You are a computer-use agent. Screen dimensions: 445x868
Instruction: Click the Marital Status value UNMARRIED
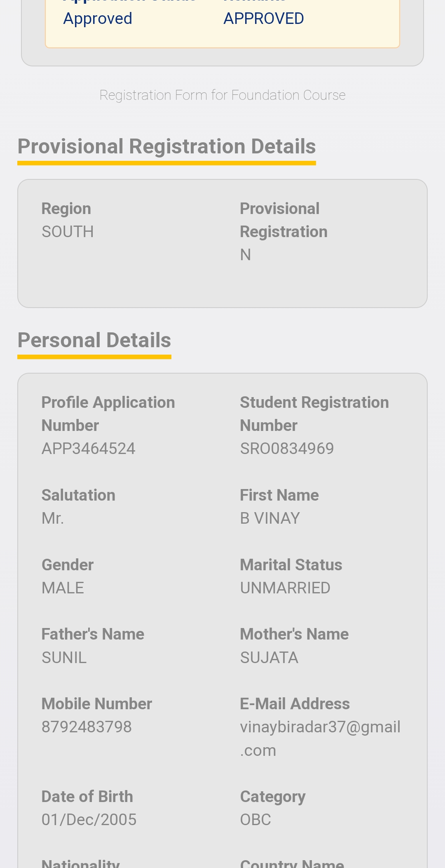pos(285,588)
